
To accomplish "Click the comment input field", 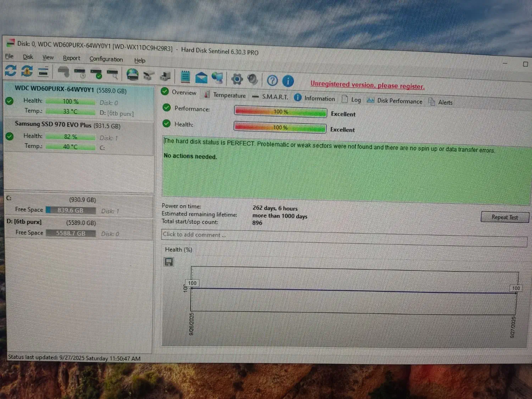I will [343, 237].
